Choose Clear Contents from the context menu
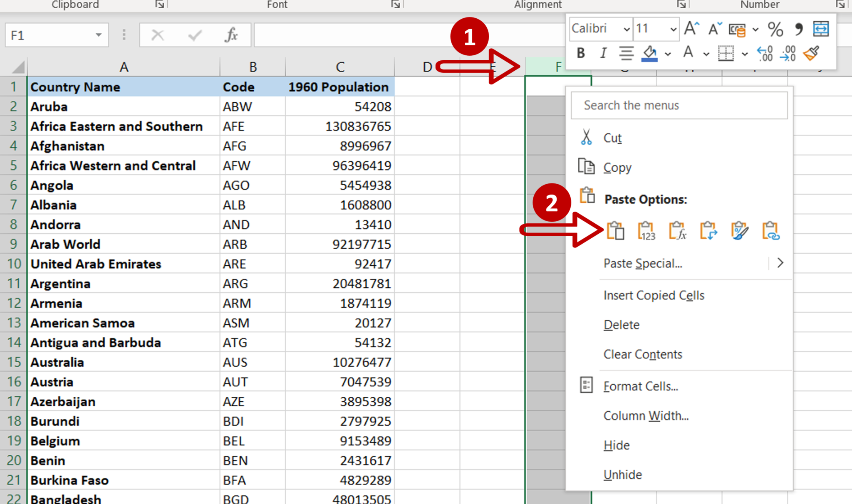The height and width of the screenshot is (504, 852). click(x=642, y=354)
